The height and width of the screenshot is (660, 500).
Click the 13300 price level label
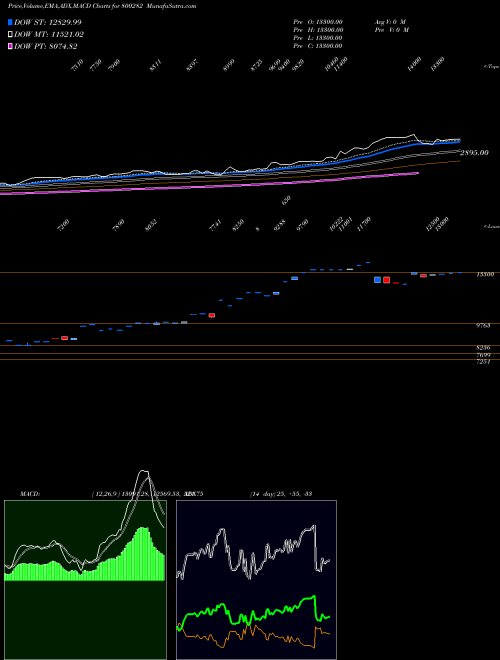485,274
